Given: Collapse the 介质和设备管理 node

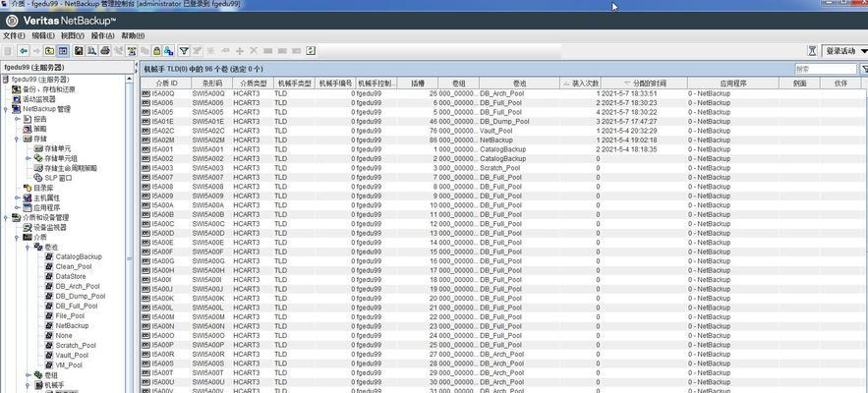Looking at the screenshot, I should click(6, 217).
